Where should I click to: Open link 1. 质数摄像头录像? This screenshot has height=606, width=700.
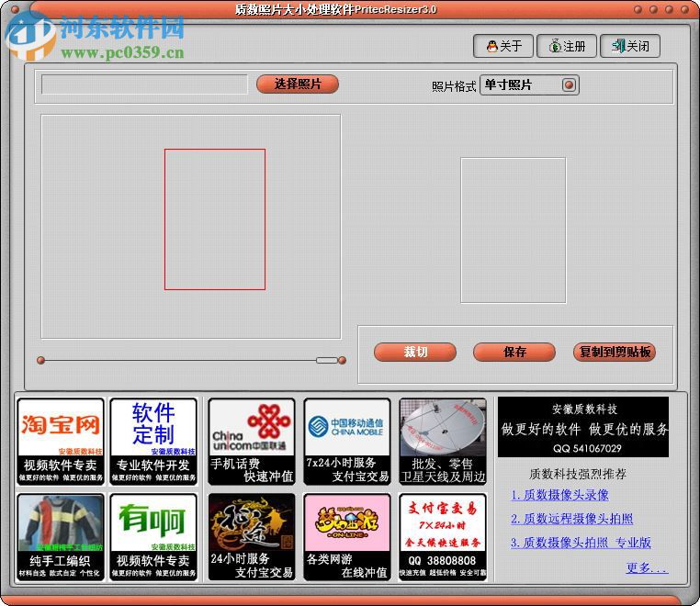click(559, 495)
